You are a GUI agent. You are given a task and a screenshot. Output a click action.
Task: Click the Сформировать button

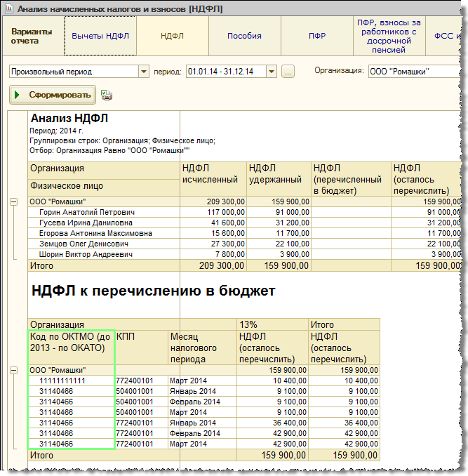(52, 95)
